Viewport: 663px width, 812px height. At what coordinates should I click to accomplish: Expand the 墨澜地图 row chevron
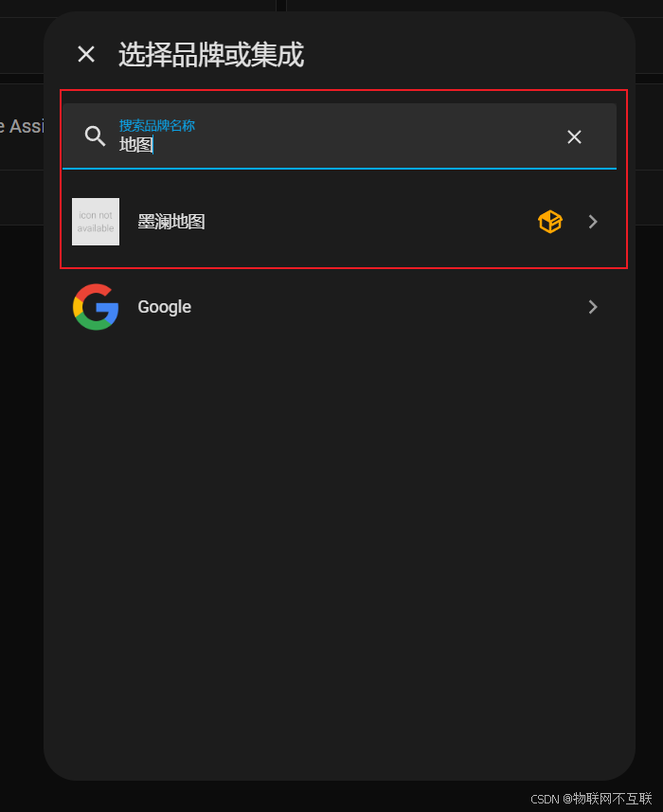593,222
